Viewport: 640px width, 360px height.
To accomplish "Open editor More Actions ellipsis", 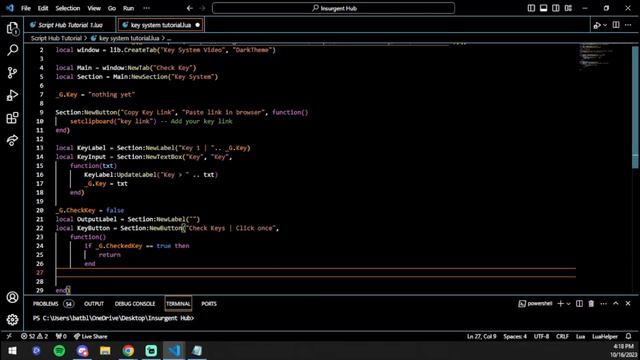I will point(628,25).
